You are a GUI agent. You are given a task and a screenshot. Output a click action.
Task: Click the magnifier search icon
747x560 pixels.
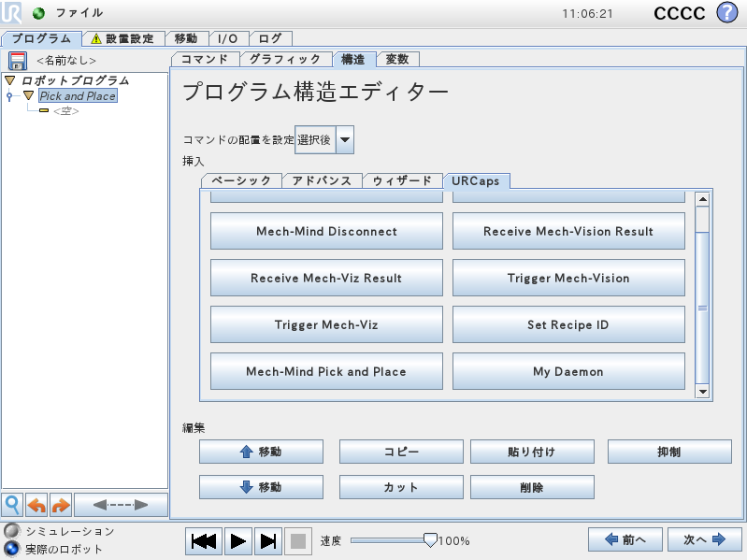coord(12,505)
